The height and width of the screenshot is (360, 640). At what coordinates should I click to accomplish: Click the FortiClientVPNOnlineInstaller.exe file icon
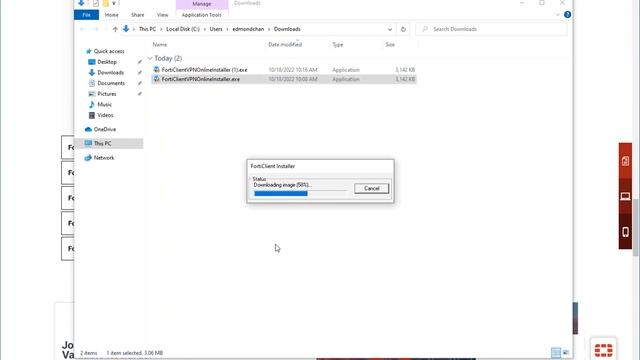click(156, 79)
